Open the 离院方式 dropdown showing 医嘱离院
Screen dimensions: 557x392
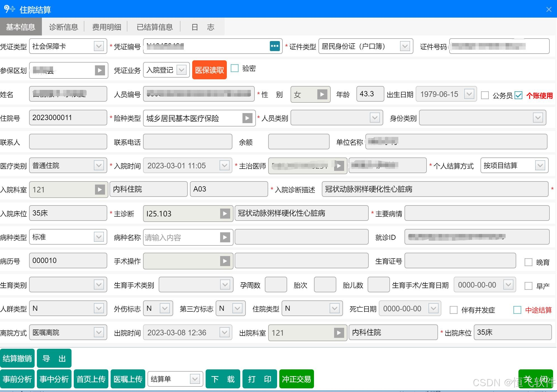[x=99, y=333]
